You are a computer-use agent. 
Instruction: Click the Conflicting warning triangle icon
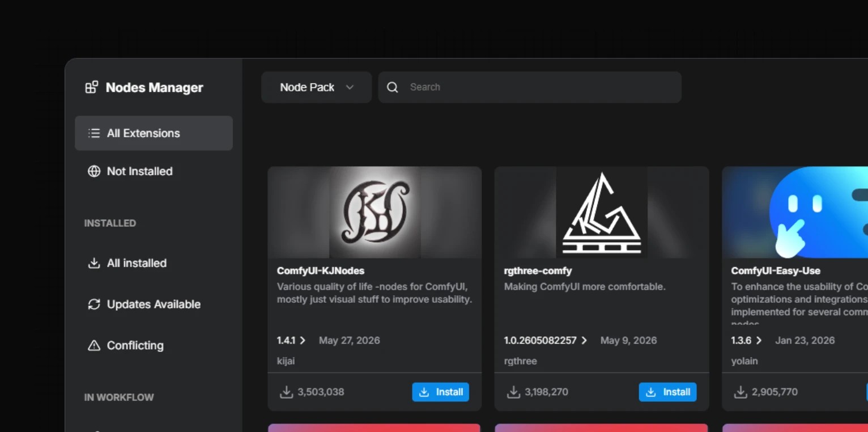click(x=94, y=345)
